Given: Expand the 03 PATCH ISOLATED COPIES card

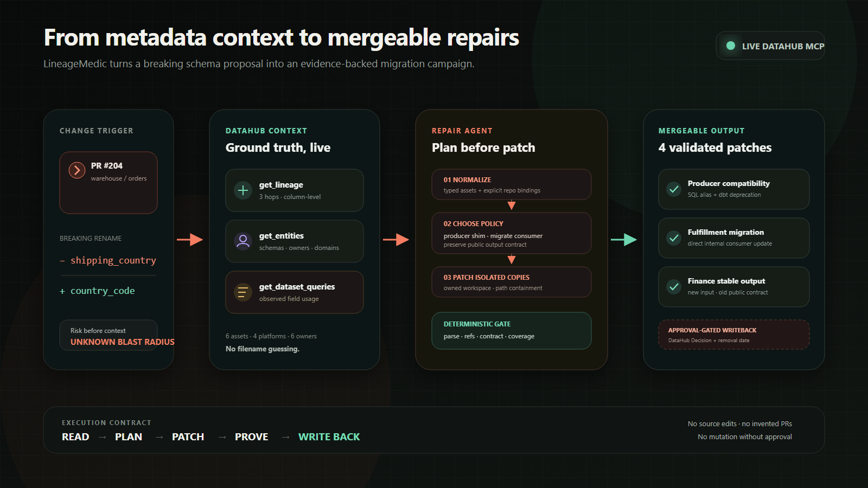Looking at the screenshot, I should click(512, 282).
